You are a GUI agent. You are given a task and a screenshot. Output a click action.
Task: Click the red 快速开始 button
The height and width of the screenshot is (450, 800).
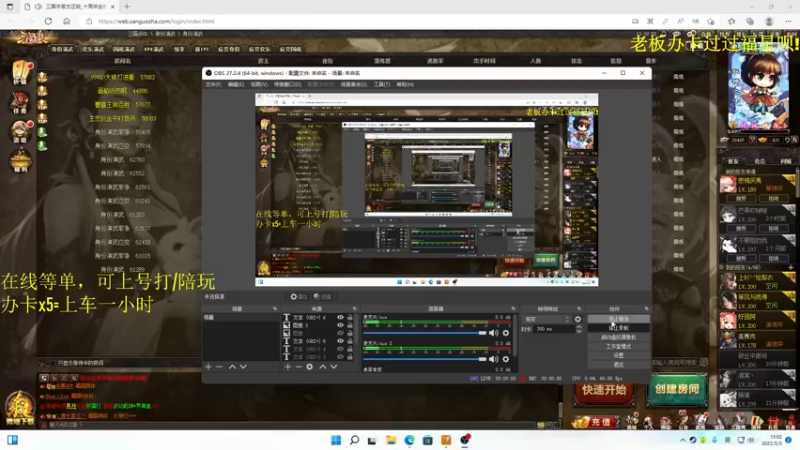604,390
